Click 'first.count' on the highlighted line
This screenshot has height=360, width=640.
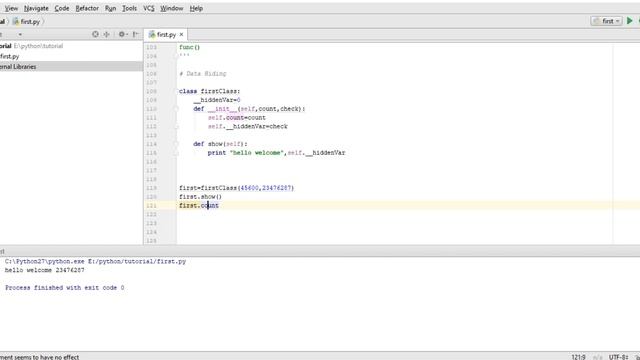point(199,206)
